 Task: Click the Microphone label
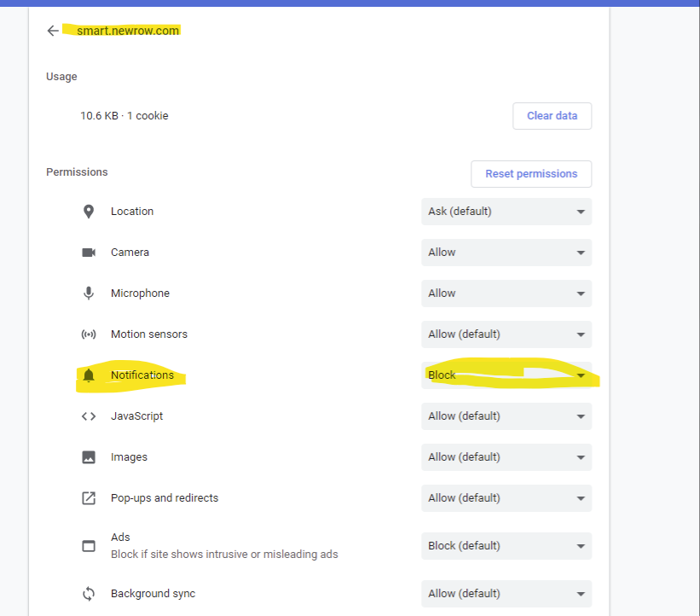pos(140,293)
